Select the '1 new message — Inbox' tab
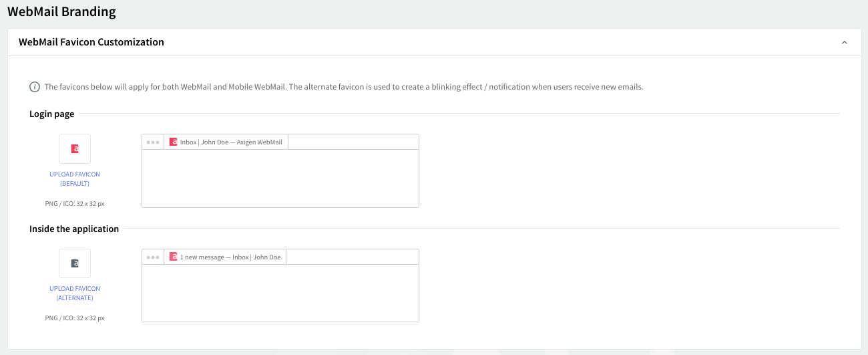The image size is (868, 355). (x=230, y=257)
